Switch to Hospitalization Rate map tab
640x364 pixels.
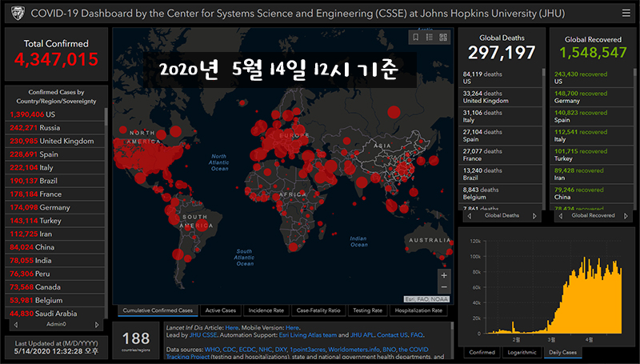click(x=418, y=310)
